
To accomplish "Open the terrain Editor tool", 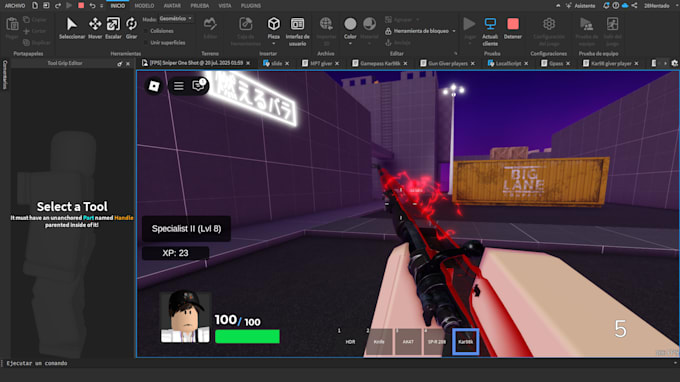I will point(210,28).
